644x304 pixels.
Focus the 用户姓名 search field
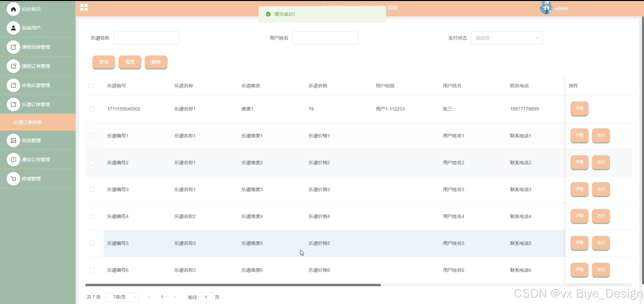coord(325,38)
